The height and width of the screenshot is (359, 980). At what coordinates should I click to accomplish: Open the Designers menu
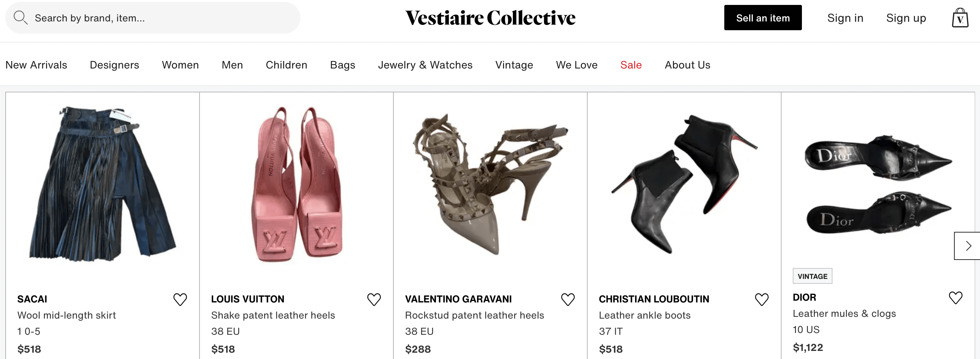[x=115, y=65]
